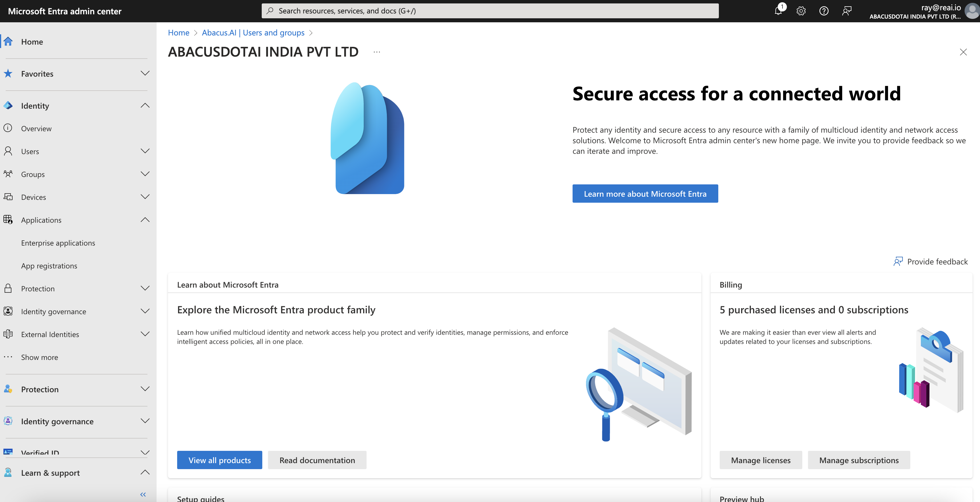Open the portal settings gear icon

[x=801, y=11]
